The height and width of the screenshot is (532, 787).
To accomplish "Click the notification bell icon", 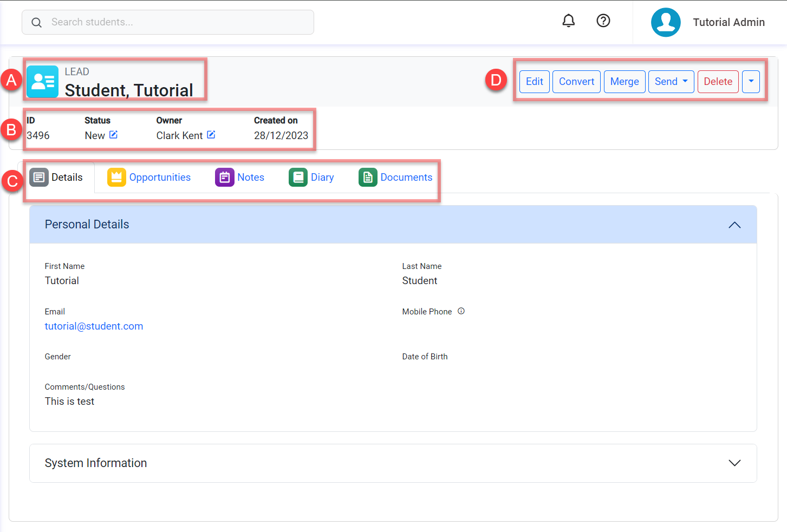I will click(x=568, y=21).
